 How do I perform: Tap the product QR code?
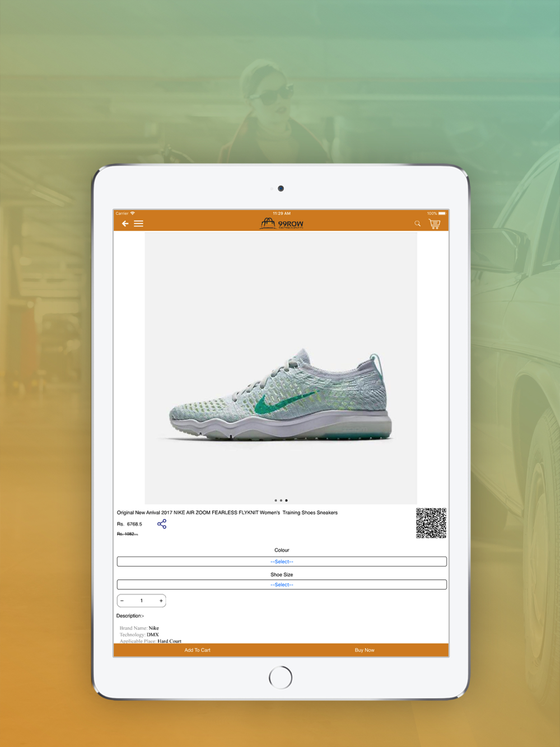(431, 523)
